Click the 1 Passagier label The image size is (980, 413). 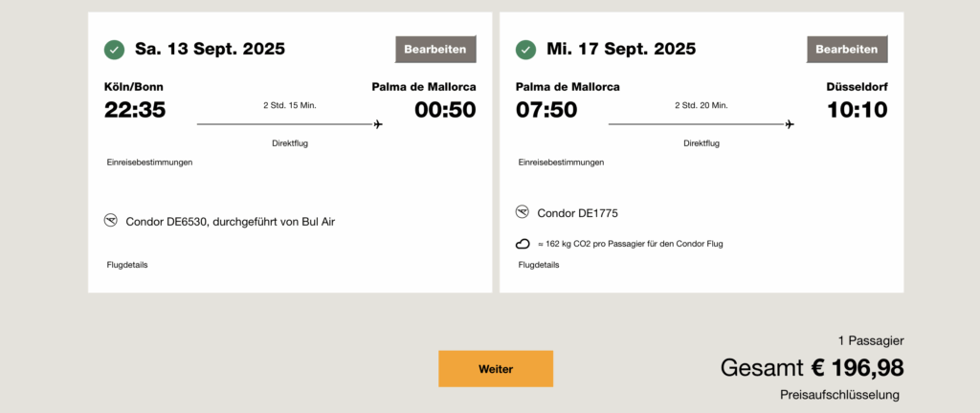point(871,340)
